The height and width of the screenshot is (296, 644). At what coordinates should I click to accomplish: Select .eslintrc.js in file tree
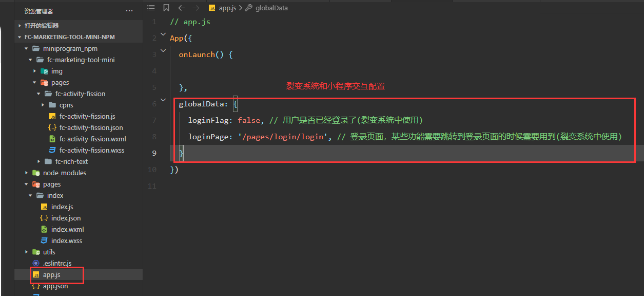(x=57, y=263)
